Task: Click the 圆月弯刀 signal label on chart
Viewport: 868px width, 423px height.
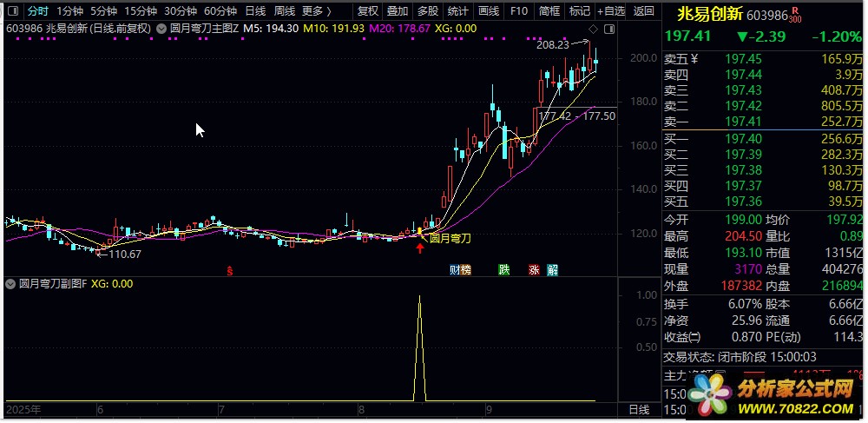Action: pyautogui.click(x=450, y=239)
